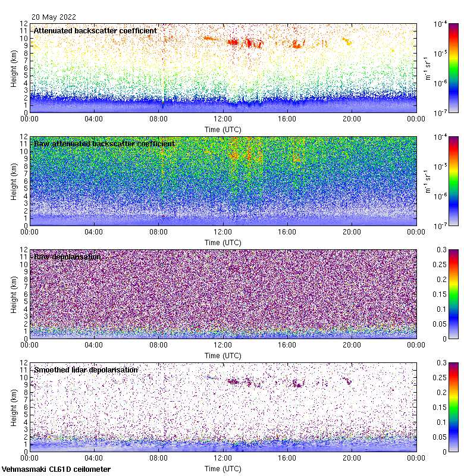Viewport: 464px width, 476px height.
Task: Click the red cloud patch near 12:00 in top plot
Action: [233, 42]
